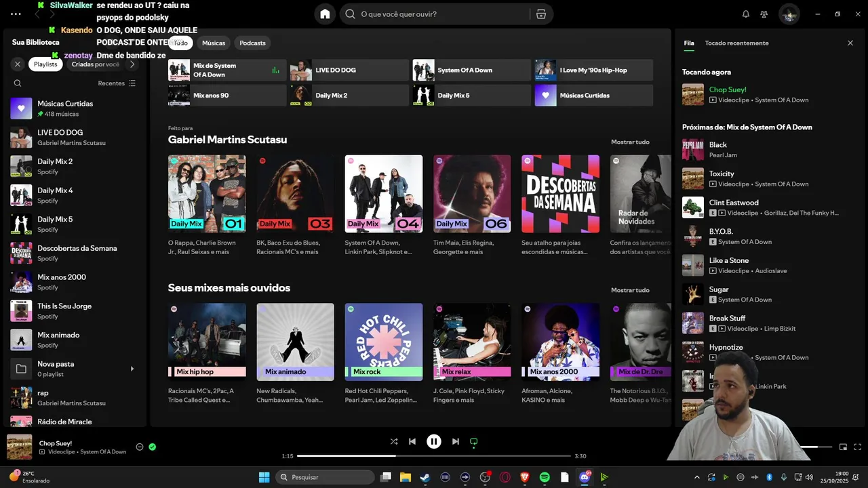Clear the Playlists filter with X

click(x=18, y=64)
